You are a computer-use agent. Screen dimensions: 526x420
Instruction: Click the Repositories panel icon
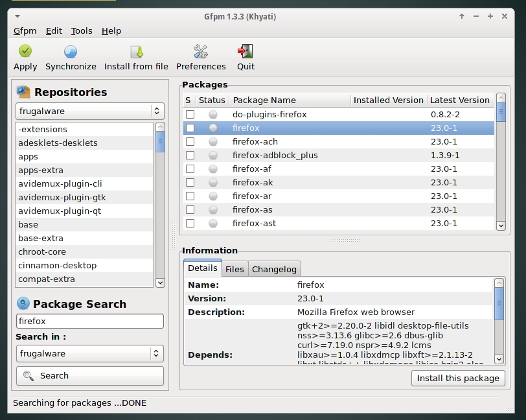pyautogui.click(x=23, y=91)
